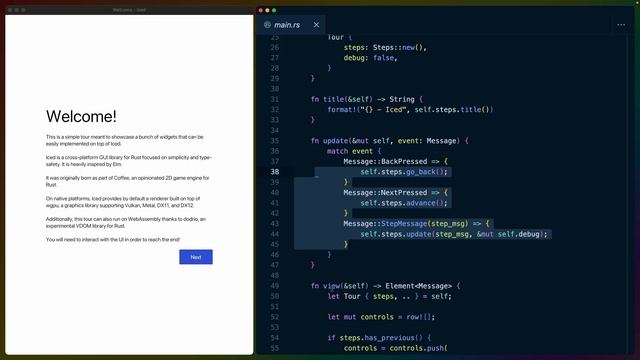Click paragraph 'It was originally born as part of Coffee'
The width and height of the screenshot is (640, 360).
[127, 181]
